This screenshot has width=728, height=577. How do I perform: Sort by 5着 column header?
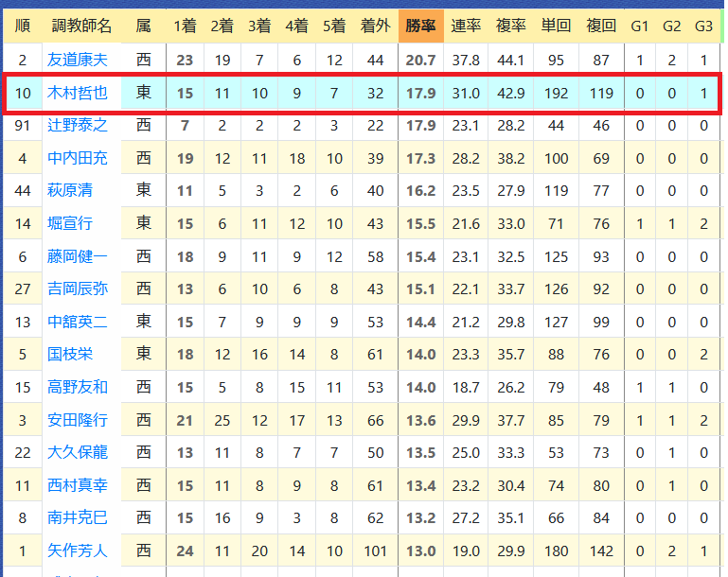click(334, 26)
